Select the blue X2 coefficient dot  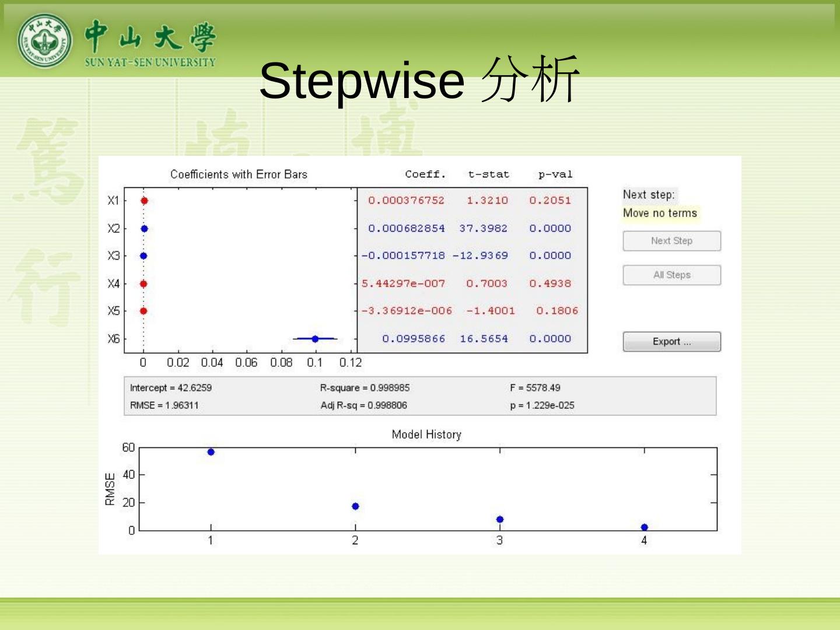coord(144,229)
